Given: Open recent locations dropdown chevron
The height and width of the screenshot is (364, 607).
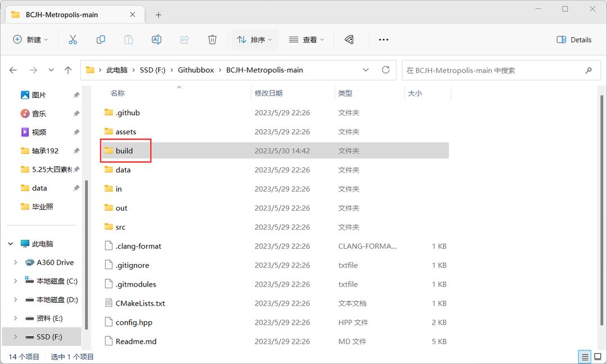Looking at the screenshot, I should coord(51,70).
